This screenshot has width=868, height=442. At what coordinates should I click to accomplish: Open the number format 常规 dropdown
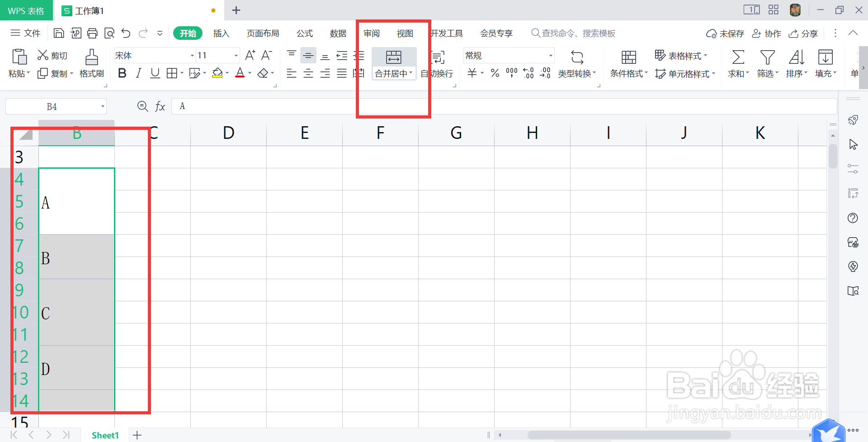[x=551, y=56]
